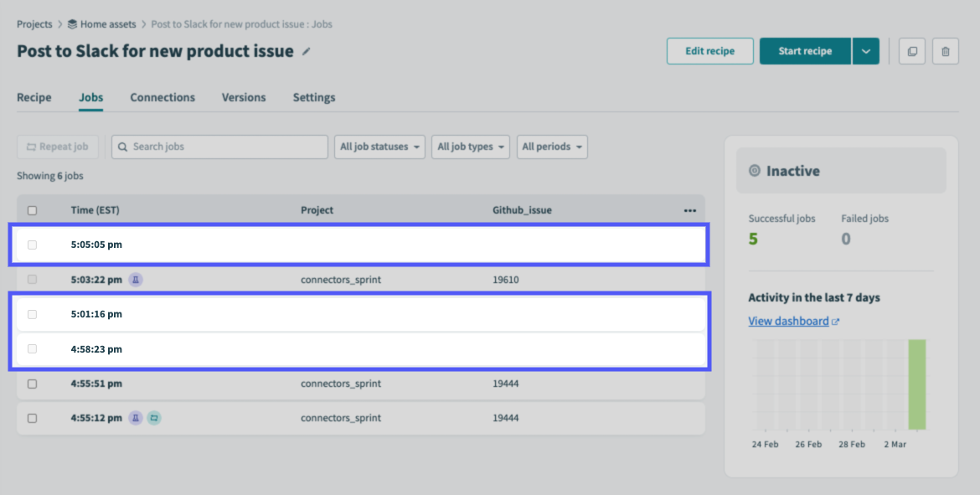Click inside the Search jobs field

click(219, 147)
